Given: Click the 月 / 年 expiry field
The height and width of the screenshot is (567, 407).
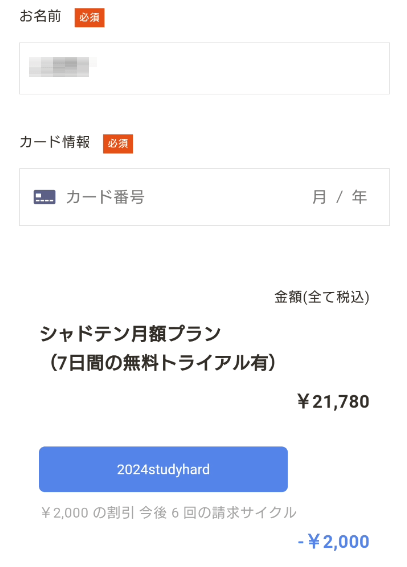Looking at the screenshot, I should pyautogui.click(x=339, y=197).
